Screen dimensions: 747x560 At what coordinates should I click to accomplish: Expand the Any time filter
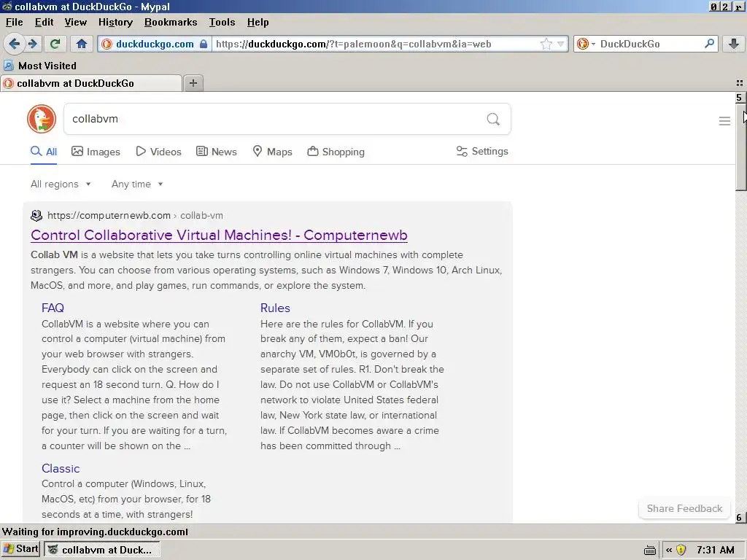click(137, 184)
